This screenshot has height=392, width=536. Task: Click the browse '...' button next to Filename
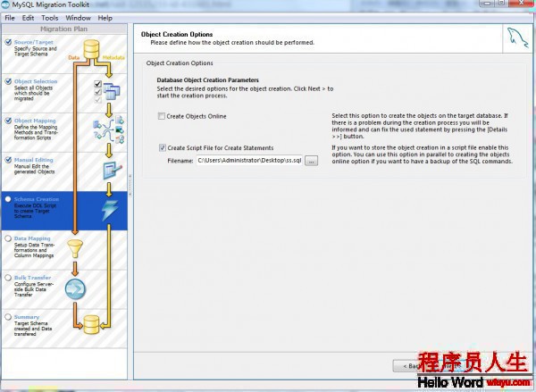tap(311, 161)
